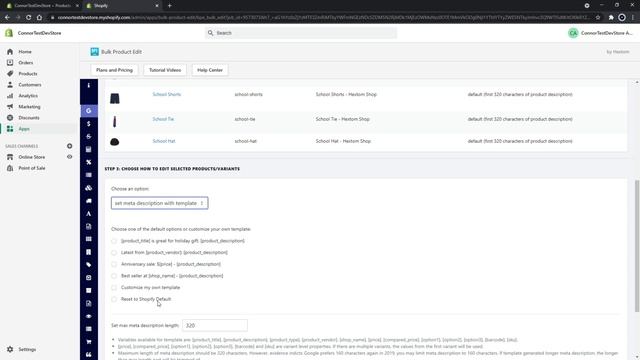Click the 'school-tie' handle cell

pyautogui.click(x=245, y=119)
